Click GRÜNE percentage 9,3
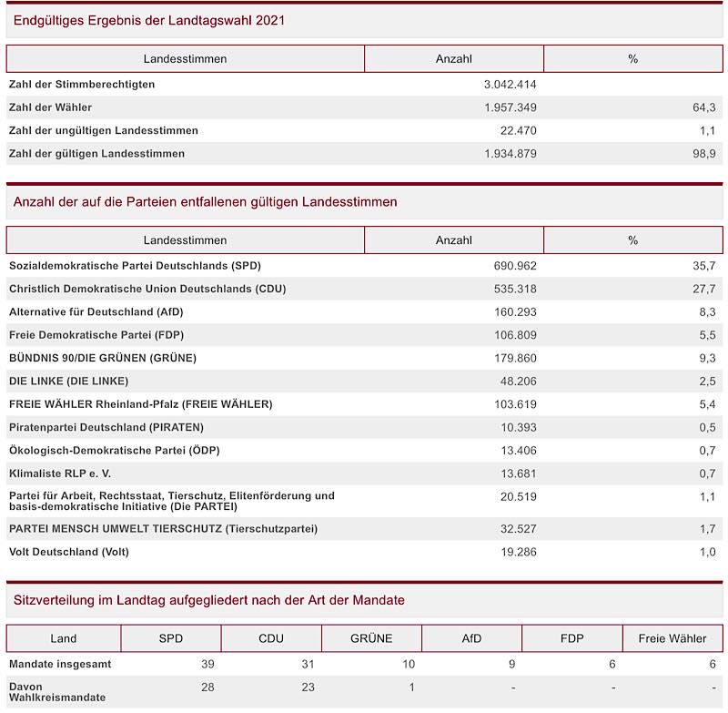728x713 pixels. [707, 359]
